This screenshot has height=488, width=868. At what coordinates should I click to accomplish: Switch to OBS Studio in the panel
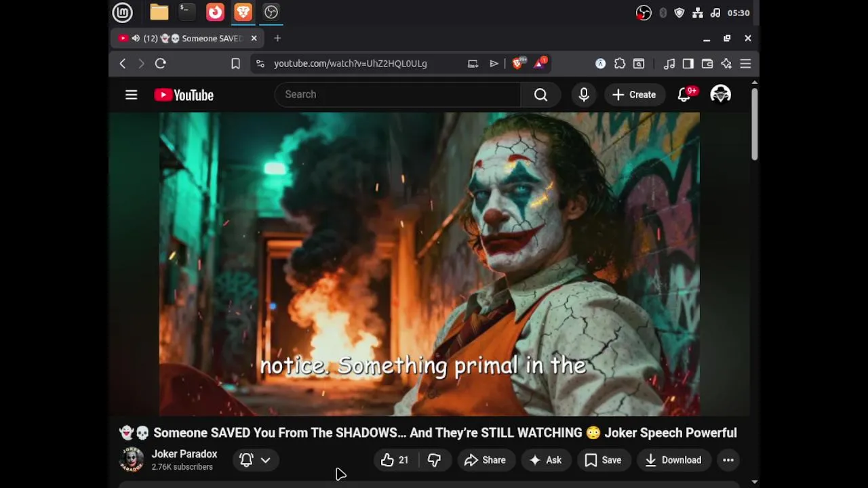point(271,12)
